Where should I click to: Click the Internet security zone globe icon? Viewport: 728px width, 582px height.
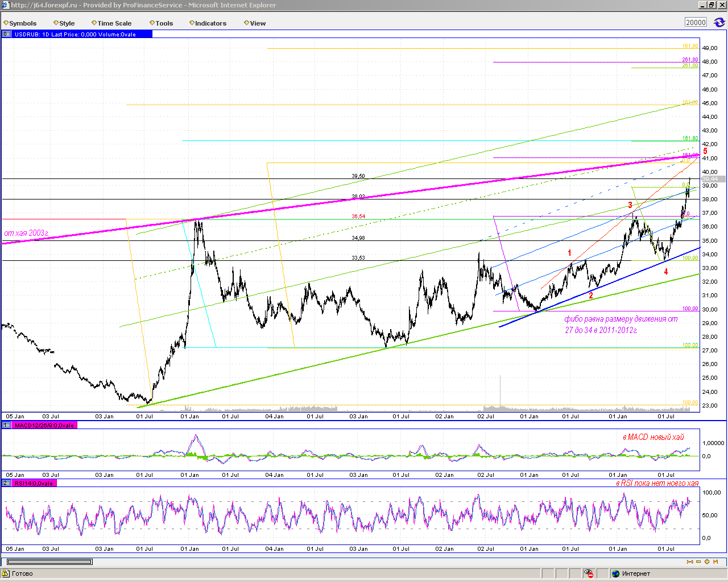pos(615,573)
